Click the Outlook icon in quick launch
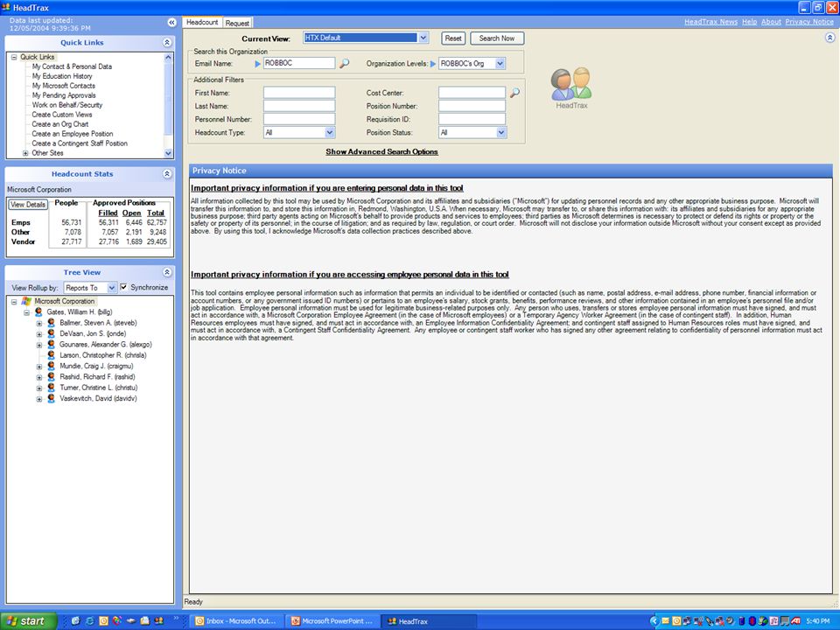The image size is (840, 630). pos(103,621)
